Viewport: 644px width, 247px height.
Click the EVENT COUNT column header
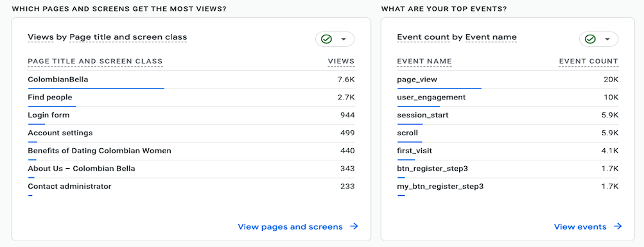point(589,62)
